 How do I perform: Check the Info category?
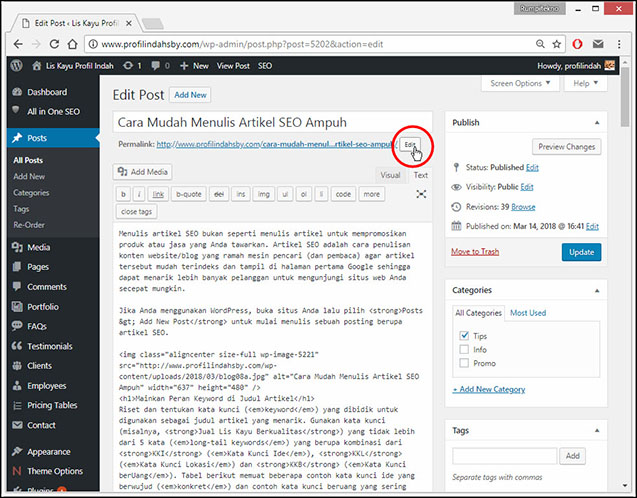tap(464, 349)
